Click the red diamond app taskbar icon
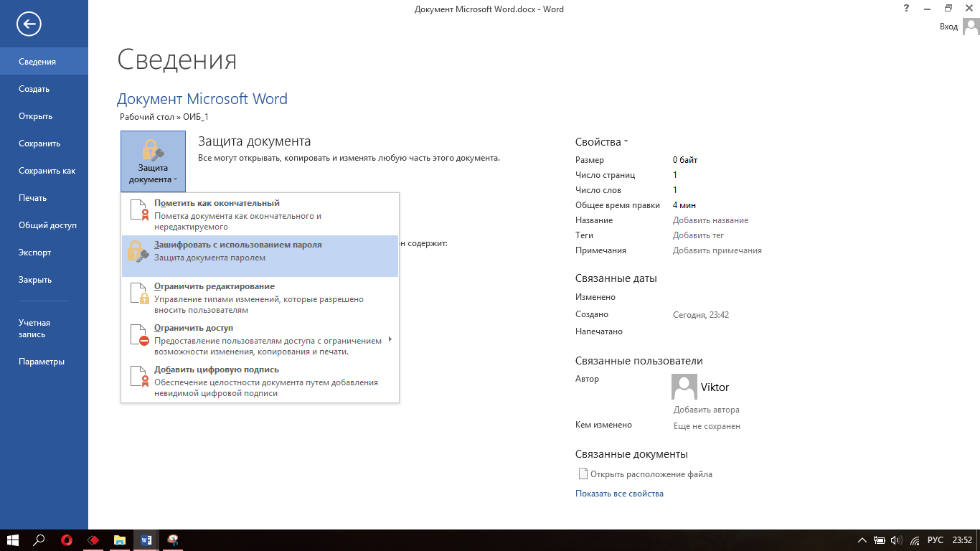Screen dimensions: 980x551 [93, 540]
